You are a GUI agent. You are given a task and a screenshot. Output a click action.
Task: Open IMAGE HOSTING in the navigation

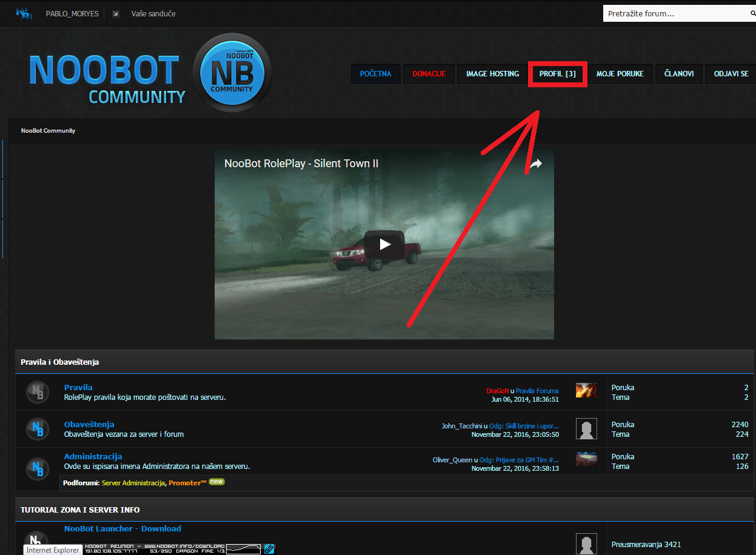tap(492, 74)
